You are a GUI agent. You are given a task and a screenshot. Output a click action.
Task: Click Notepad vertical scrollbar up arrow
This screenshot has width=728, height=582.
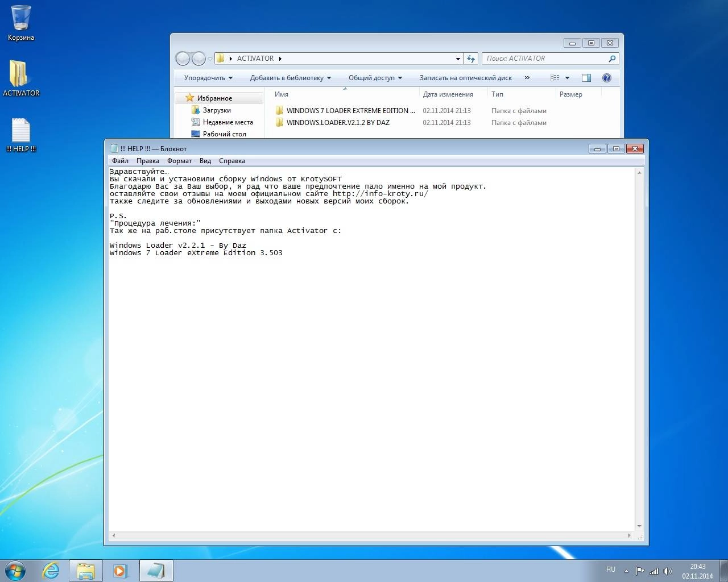tap(639, 172)
